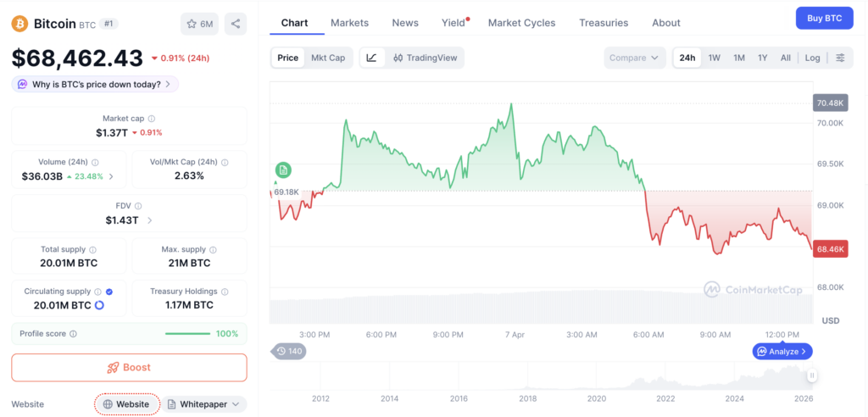The height and width of the screenshot is (417, 868).
Task: Click the 21M BTC max supply value
Action: (189, 263)
